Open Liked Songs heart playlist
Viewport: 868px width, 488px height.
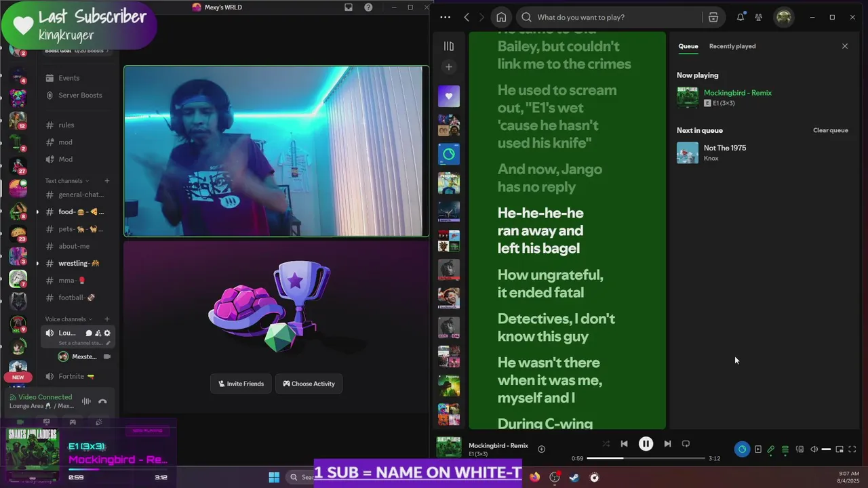tap(448, 96)
